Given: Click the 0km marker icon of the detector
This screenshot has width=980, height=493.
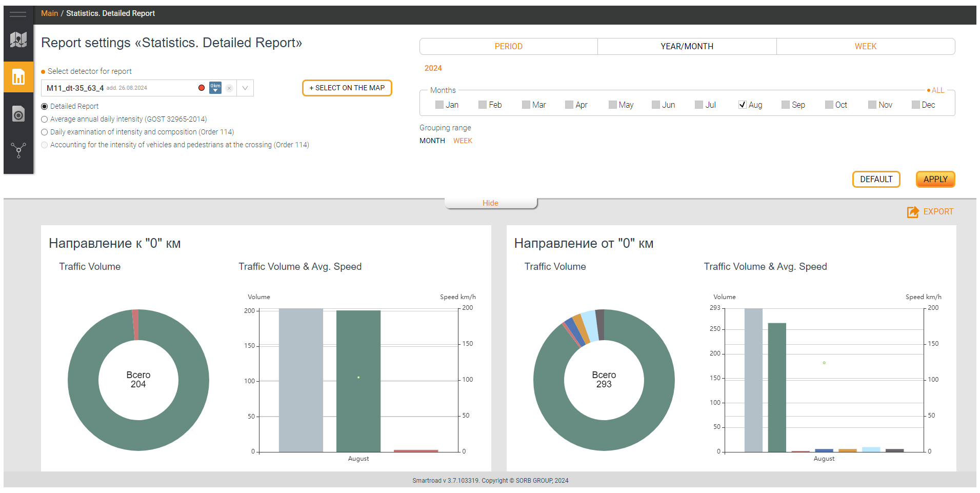Looking at the screenshot, I should click(215, 88).
